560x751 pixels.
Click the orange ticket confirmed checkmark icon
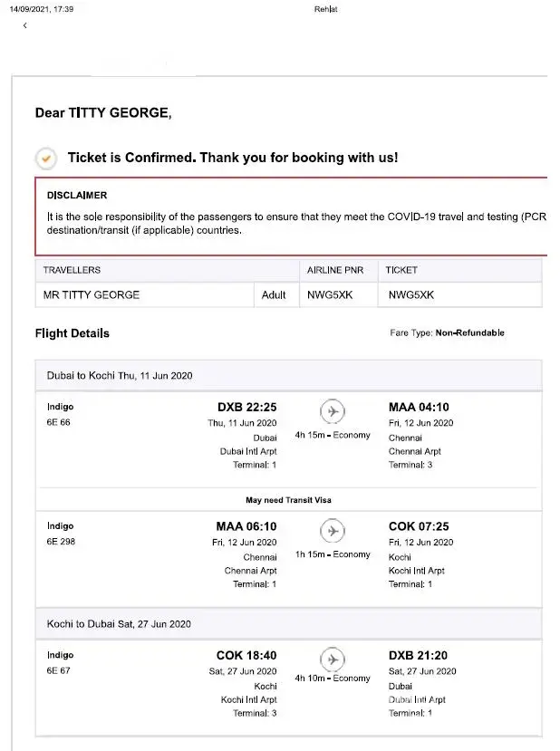(46, 158)
